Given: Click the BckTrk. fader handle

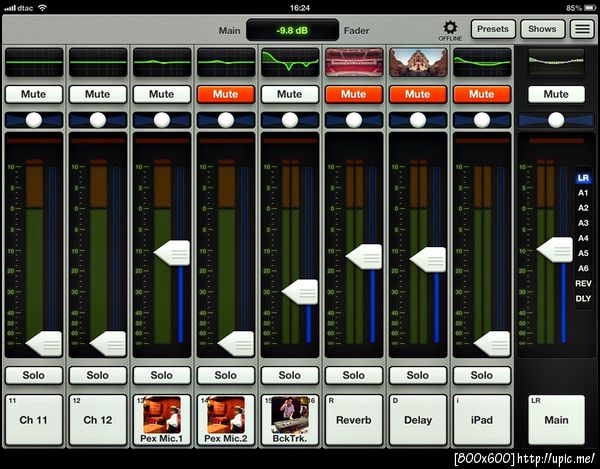Looking at the screenshot, I should pos(300,292).
